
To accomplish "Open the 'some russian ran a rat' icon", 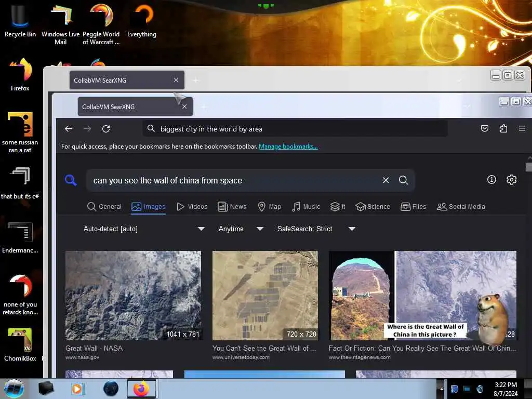I will coord(20,132).
